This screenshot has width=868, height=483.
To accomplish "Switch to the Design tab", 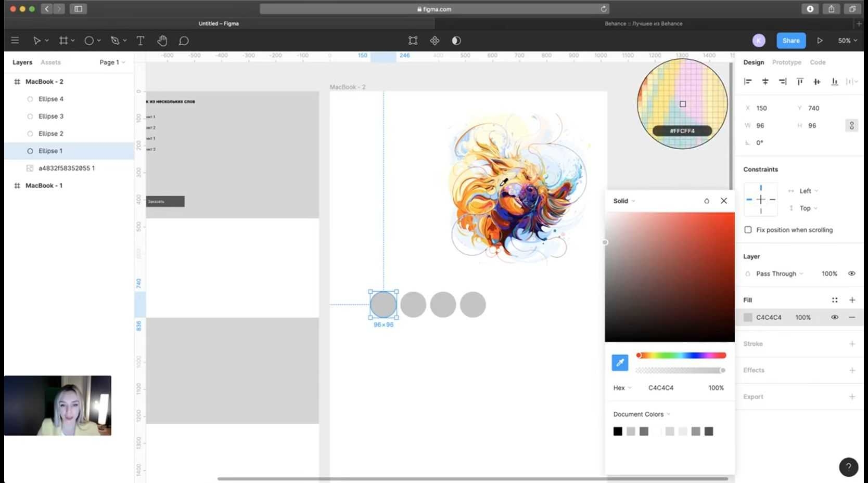I will point(754,62).
